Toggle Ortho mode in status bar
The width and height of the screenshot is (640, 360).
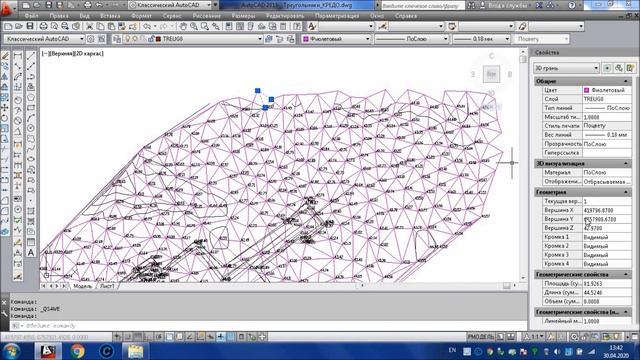point(148,337)
